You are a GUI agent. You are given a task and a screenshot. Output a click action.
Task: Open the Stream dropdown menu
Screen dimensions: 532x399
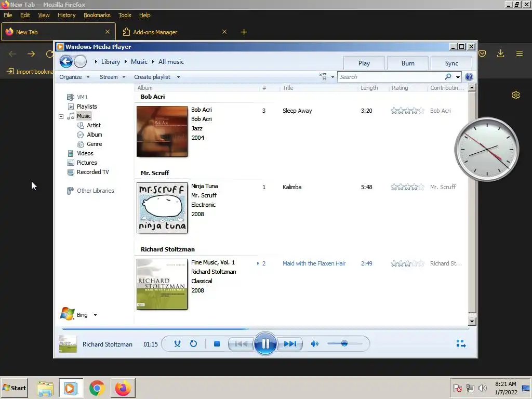[x=112, y=77]
